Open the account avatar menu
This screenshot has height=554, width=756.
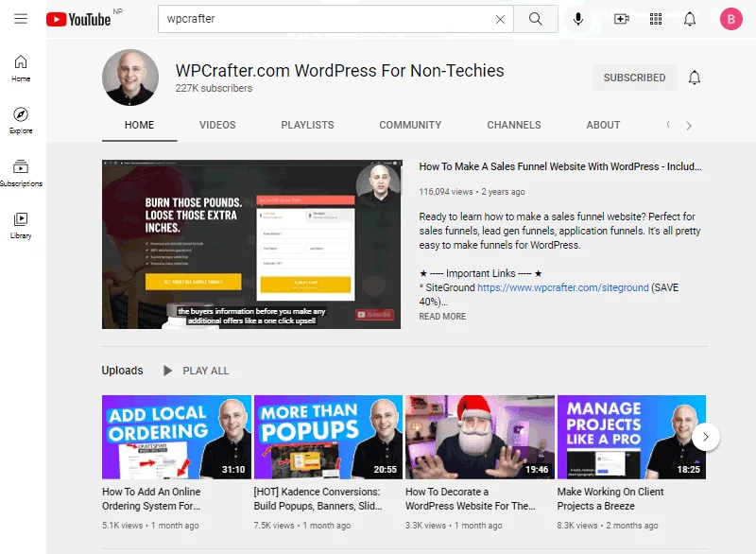point(730,19)
